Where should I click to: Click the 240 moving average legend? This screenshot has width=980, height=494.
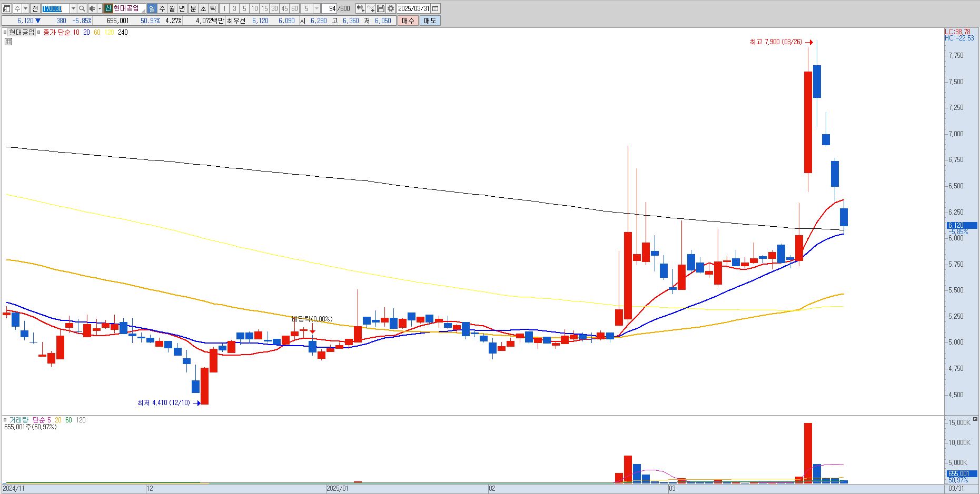[123, 32]
